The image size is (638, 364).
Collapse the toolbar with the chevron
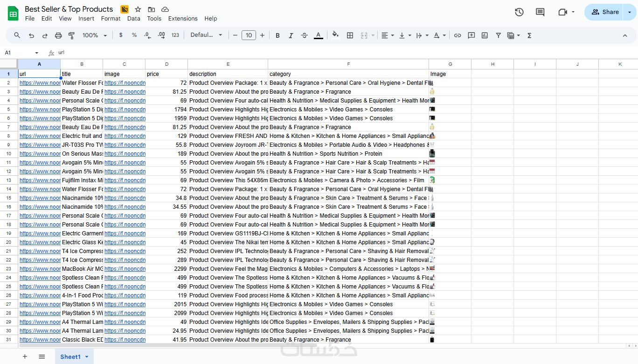(625, 35)
